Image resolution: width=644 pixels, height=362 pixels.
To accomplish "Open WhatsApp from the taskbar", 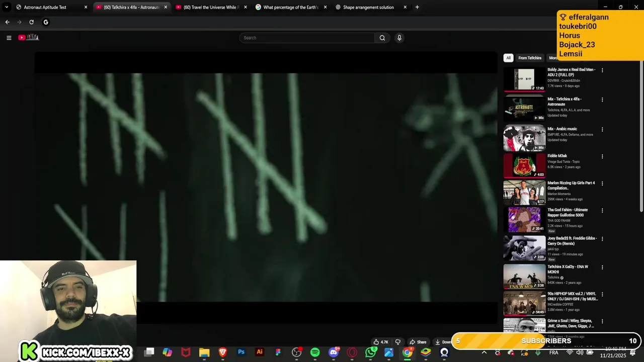I will coord(371,352).
